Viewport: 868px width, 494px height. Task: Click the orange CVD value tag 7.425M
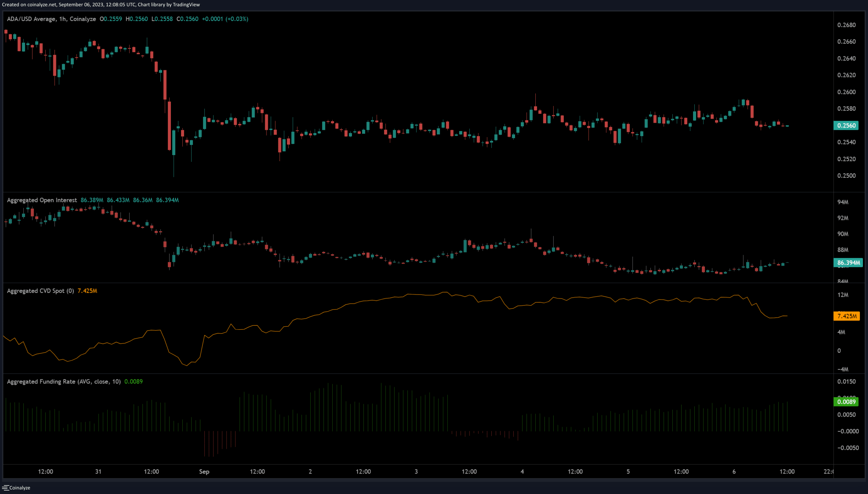[847, 316]
